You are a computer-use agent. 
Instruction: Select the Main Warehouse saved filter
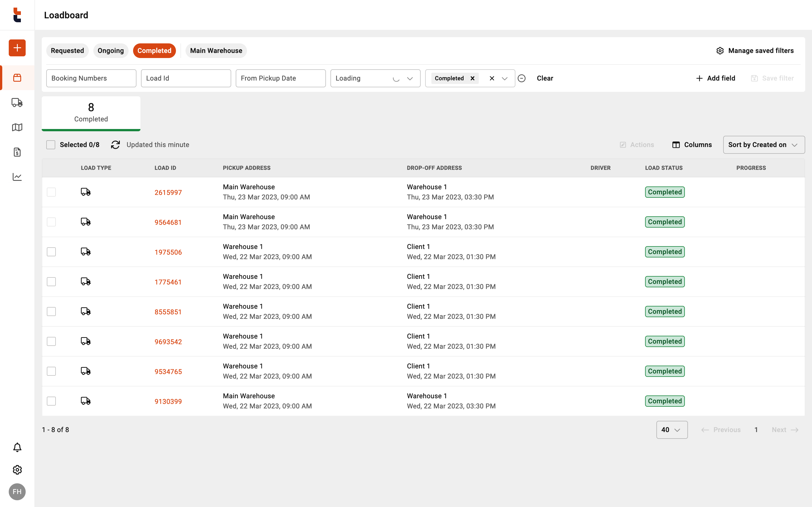tap(216, 51)
